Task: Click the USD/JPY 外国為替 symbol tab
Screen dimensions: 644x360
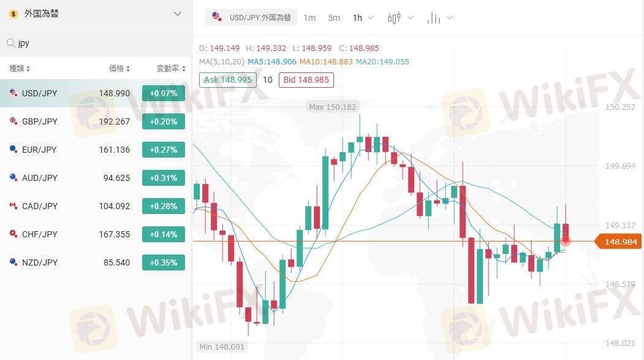Action: tap(251, 17)
